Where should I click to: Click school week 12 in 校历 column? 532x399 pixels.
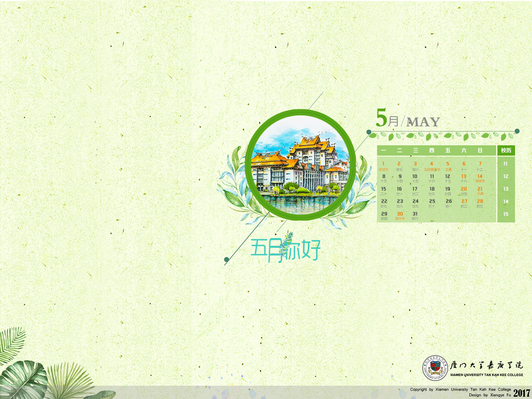[506, 177]
